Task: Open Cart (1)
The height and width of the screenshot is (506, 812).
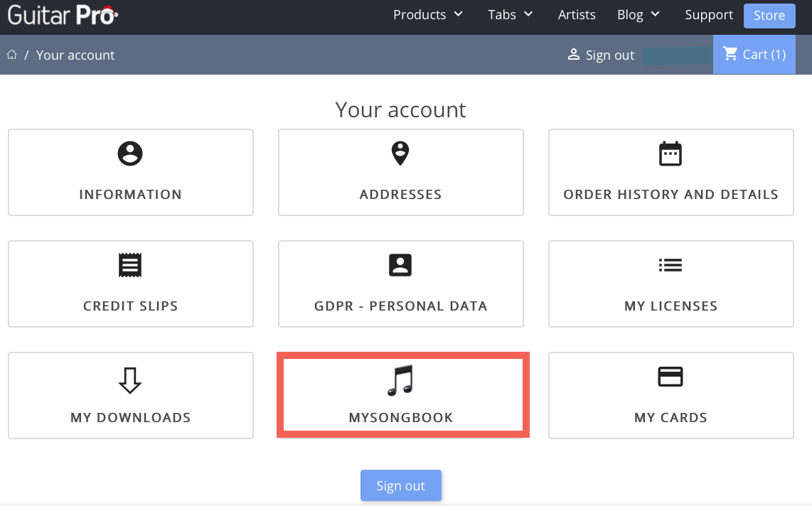Action: pyautogui.click(x=754, y=54)
